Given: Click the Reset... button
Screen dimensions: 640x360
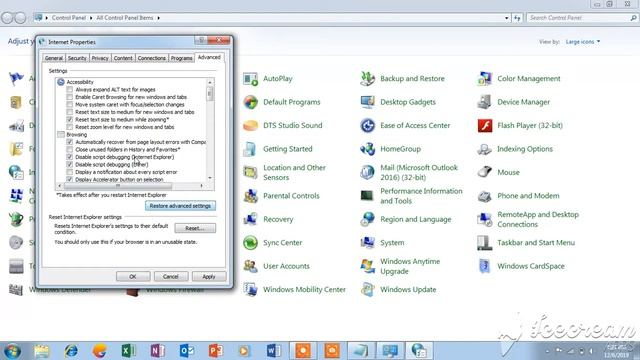Looking at the screenshot, I should click(195, 228).
